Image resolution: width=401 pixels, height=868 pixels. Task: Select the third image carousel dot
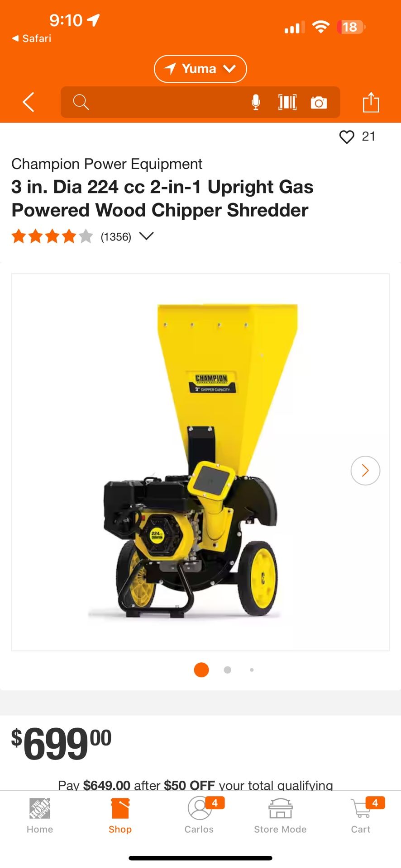[252, 670]
